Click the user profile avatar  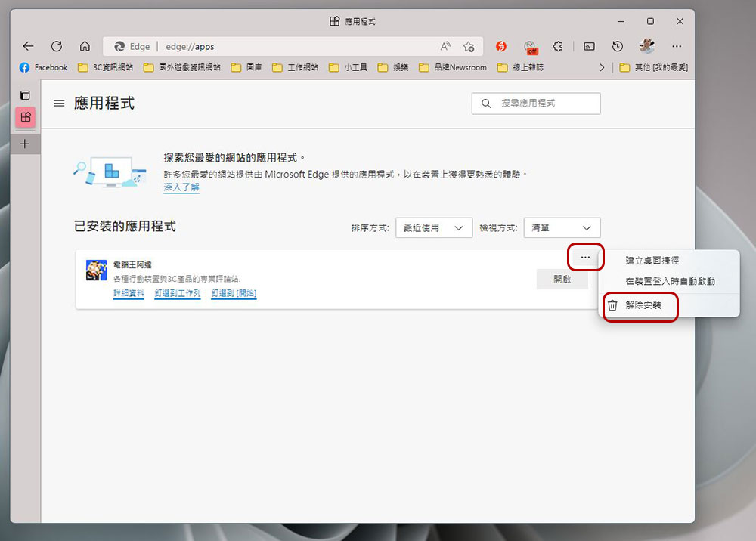click(646, 46)
